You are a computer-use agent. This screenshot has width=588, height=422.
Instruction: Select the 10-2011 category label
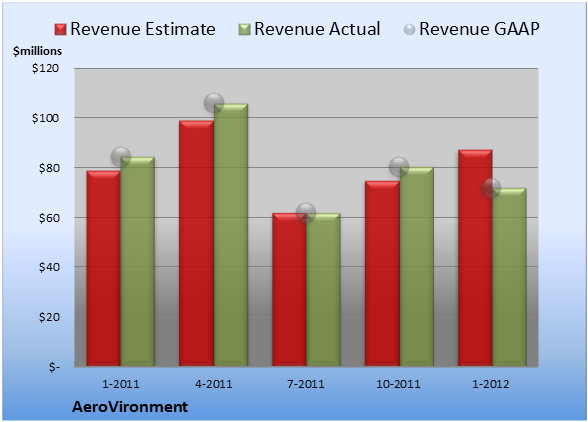[398, 384]
